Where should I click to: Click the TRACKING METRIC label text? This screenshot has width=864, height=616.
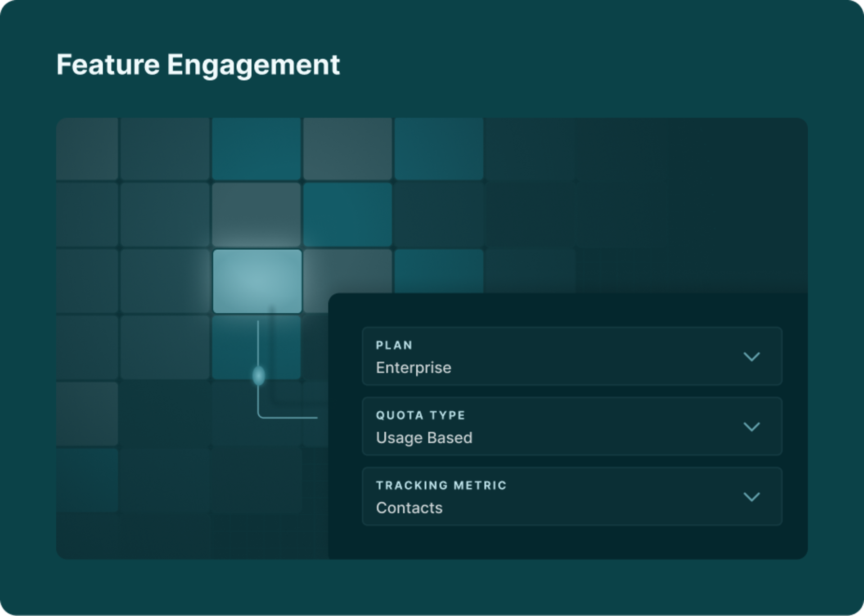pyautogui.click(x=441, y=486)
